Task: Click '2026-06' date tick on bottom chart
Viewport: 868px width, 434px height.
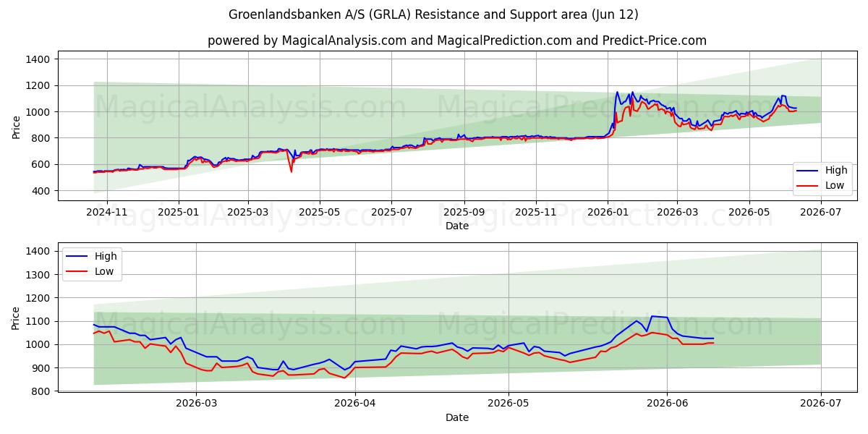Action: coord(667,405)
